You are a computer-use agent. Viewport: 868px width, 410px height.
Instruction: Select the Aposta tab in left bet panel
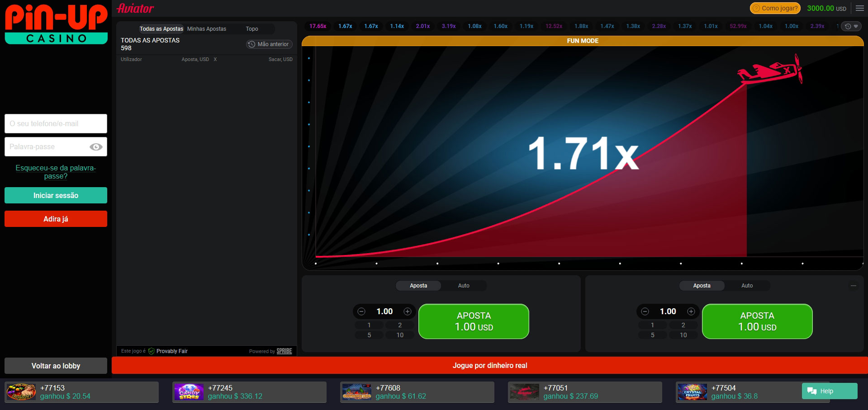tap(418, 286)
